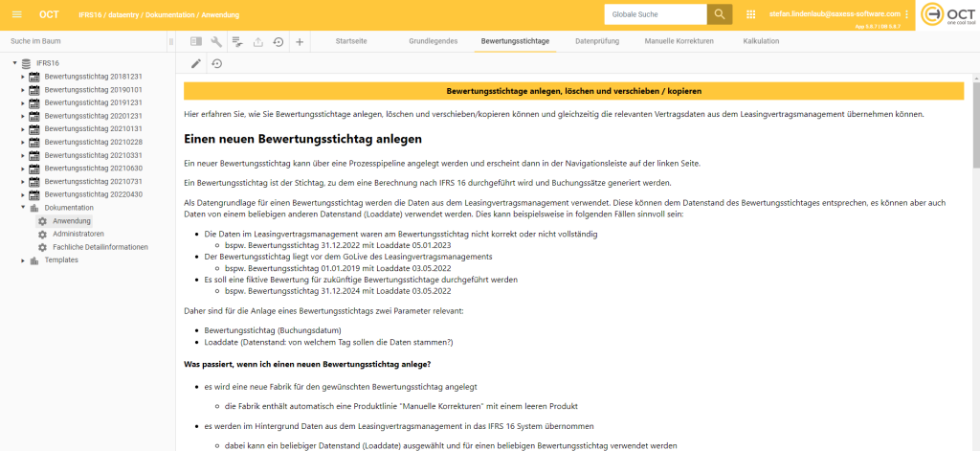Click text Was passiert, wenn ich einen neuen

307,364
